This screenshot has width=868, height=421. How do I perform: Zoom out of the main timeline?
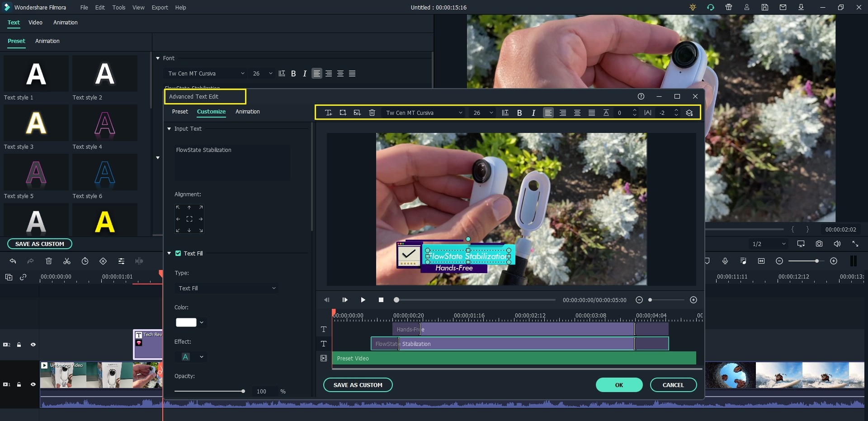[x=779, y=261]
